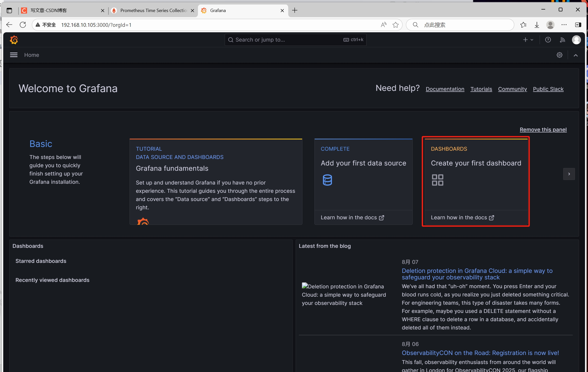Reload the page with refresh icon

[23, 25]
